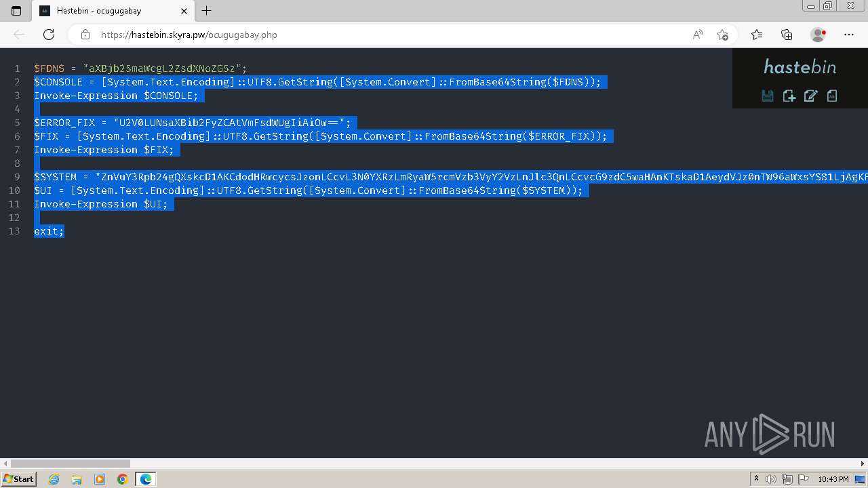Open the Favorites list icon
Viewport: 868px width, 488px height.
(757, 35)
